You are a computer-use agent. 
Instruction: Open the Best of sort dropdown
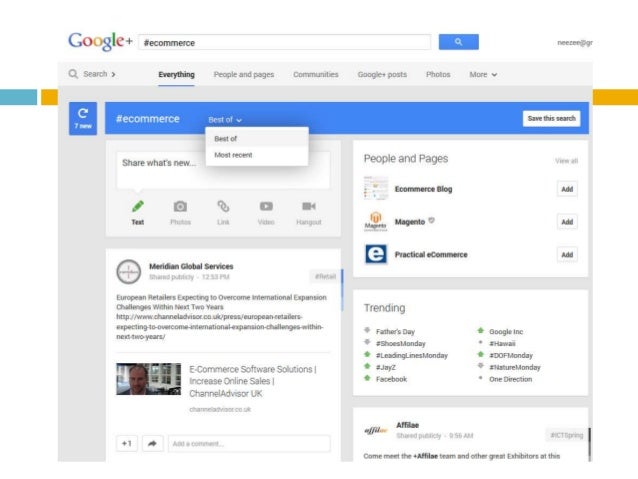coord(225,120)
